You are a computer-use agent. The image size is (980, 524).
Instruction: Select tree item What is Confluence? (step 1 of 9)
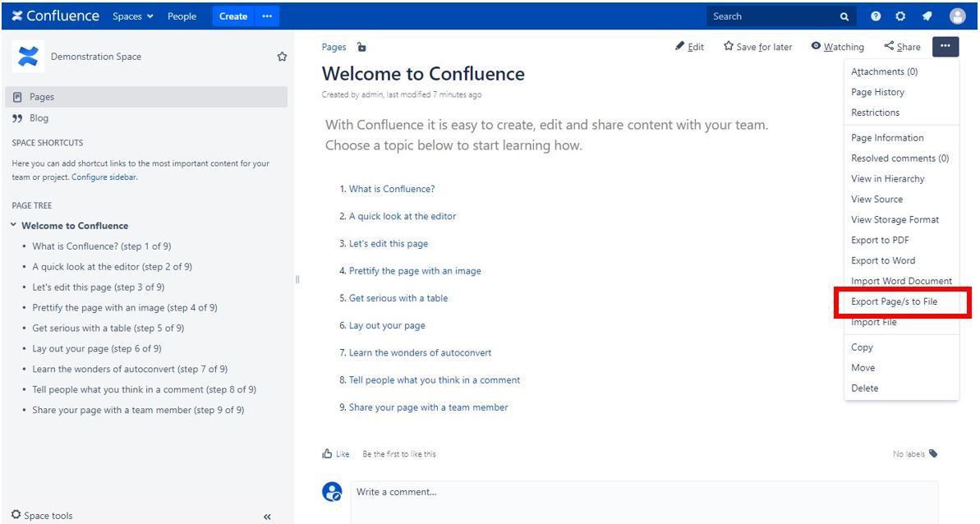(102, 246)
